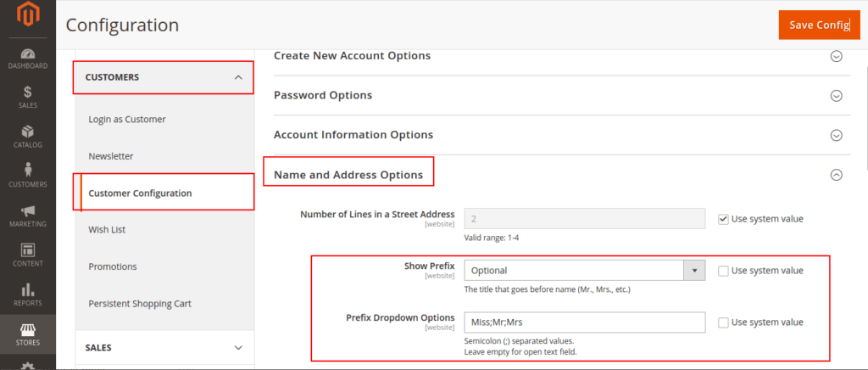This screenshot has width=868, height=370.
Task: Check Use system value for Show Prefix
Action: (722, 271)
